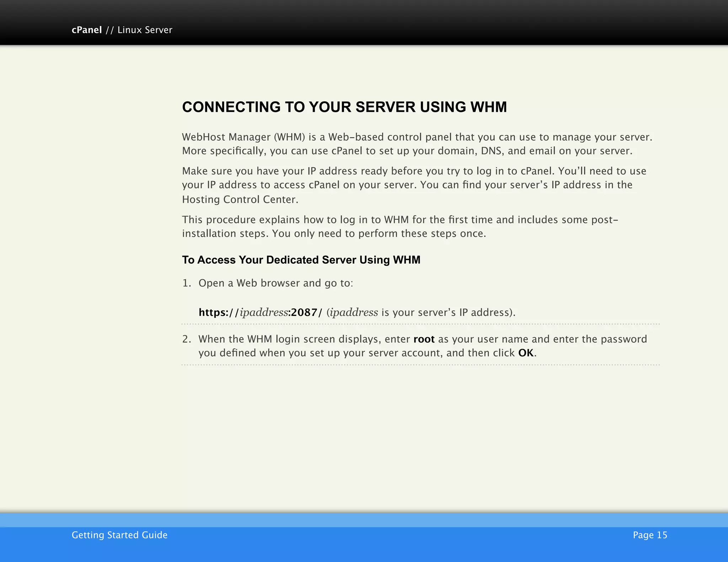Viewport: 728px width, 562px height.
Task: Click the 'Hosting Control Center.' line
Action: tap(240, 199)
